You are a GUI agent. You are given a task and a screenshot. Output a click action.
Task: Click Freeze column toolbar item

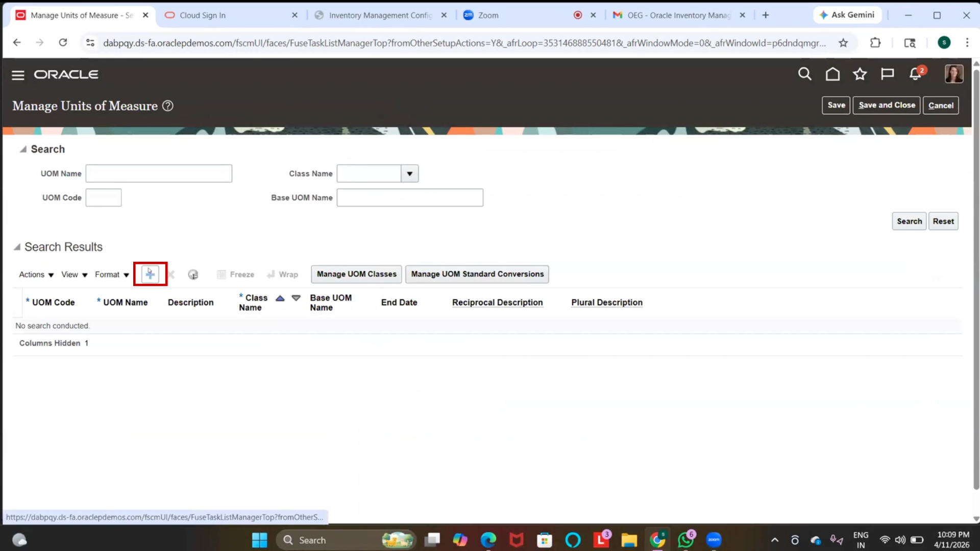pyautogui.click(x=235, y=274)
